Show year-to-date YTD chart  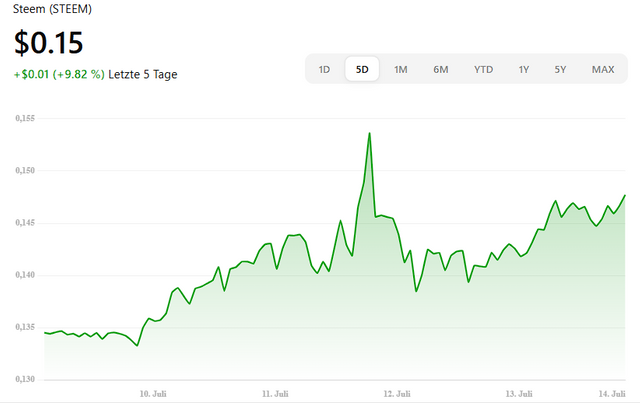pos(484,69)
